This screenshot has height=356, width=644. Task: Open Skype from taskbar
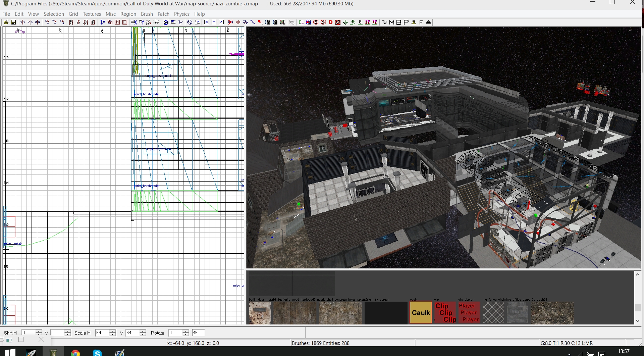[x=97, y=352]
